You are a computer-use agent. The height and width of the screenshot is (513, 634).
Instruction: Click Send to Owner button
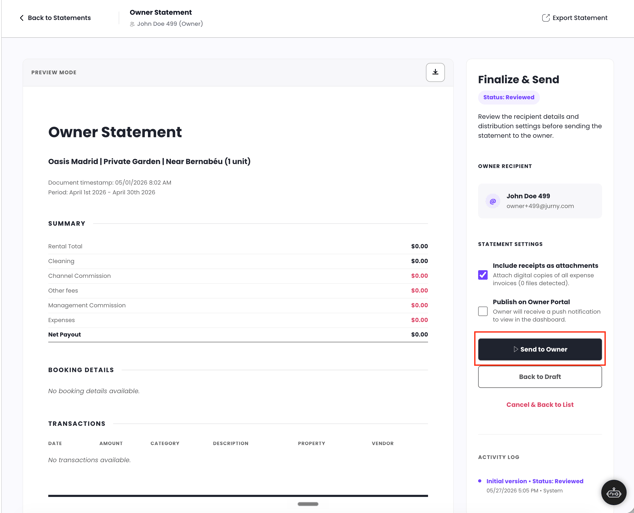pyautogui.click(x=540, y=349)
